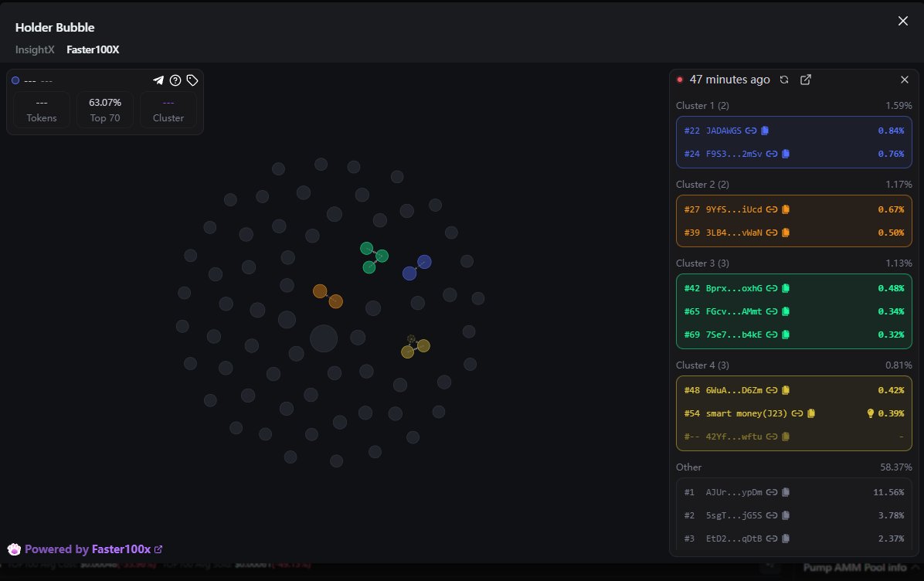
Task: Open link icon for #24 F9S3...2mSv
Action: tap(771, 154)
